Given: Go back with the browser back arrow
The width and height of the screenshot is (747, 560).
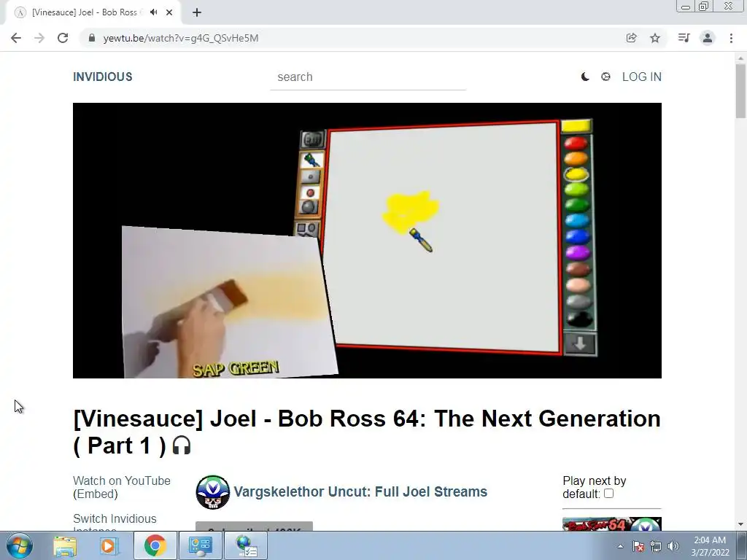Looking at the screenshot, I should point(16,38).
